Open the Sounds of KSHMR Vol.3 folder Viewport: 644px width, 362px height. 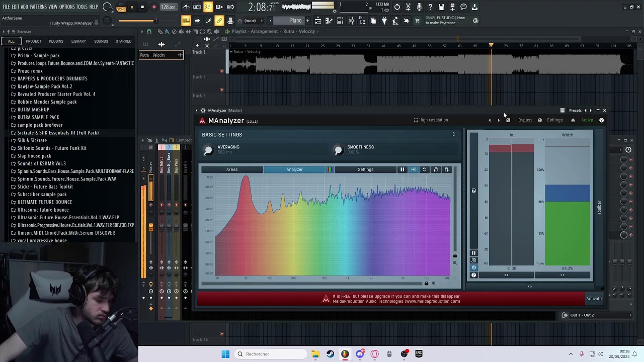[x=41, y=163]
